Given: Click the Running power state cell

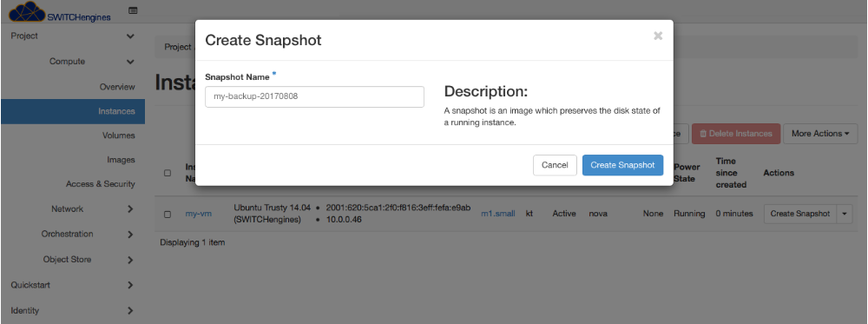Looking at the screenshot, I should (689, 214).
